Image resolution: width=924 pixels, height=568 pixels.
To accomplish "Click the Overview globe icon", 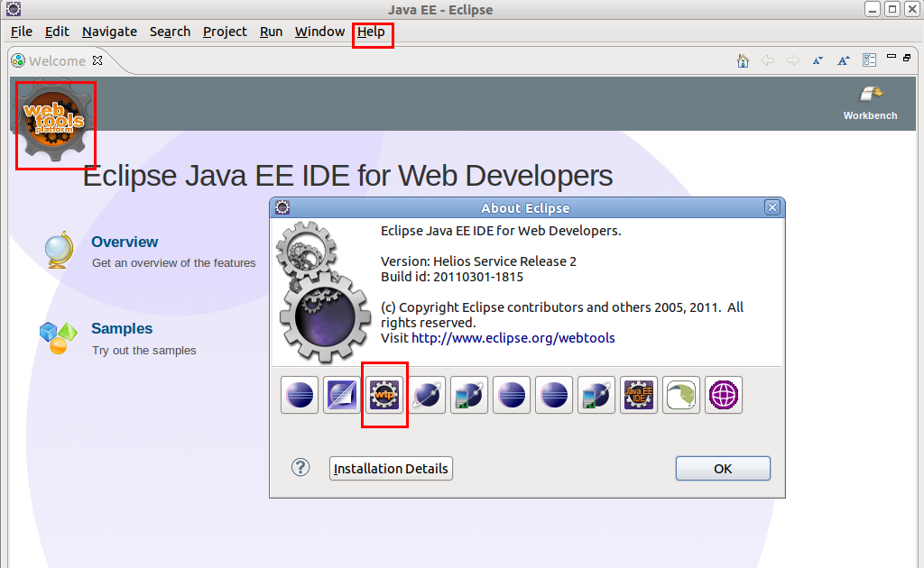I will (x=60, y=250).
